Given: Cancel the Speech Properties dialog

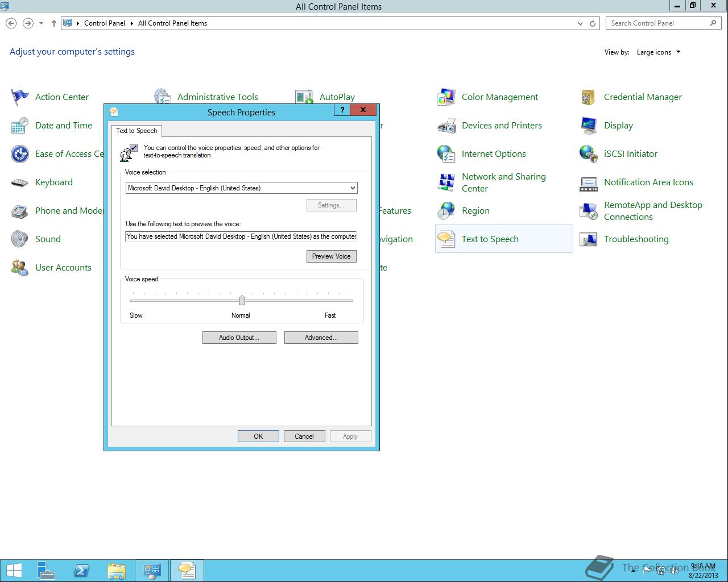Looking at the screenshot, I should 304,436.
